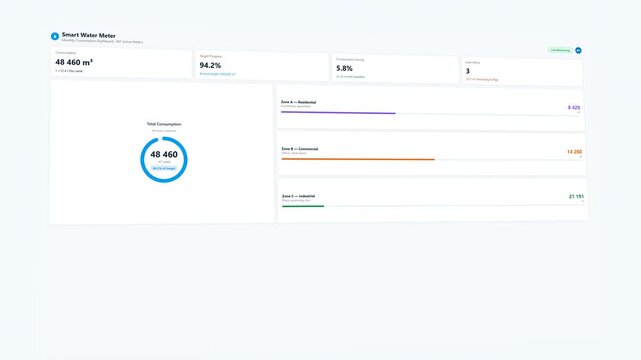Click the "Zone B — Commercial" label
This screenshot has height=360, width=641.
tap(300, 149)
